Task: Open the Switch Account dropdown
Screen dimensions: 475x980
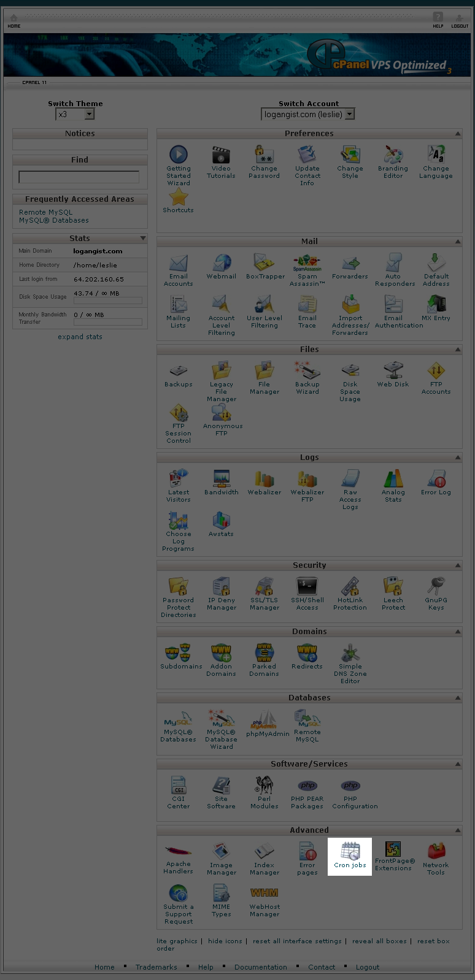Action: 308,114
